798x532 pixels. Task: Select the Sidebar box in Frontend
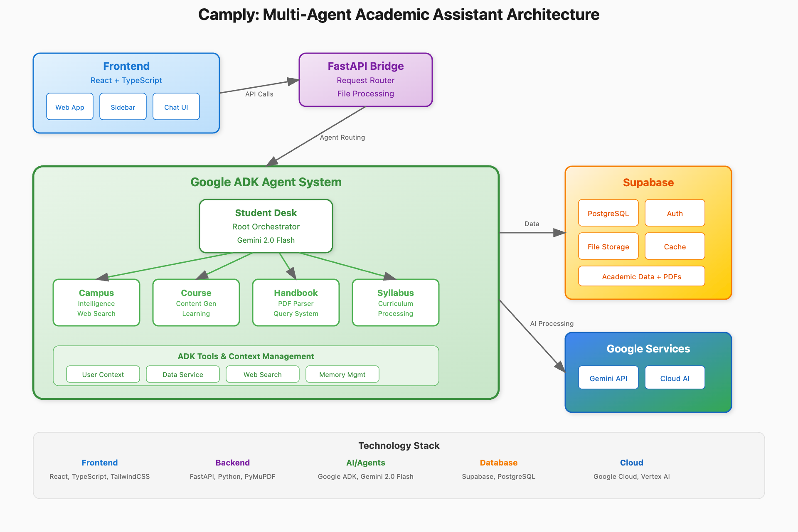click(123, 107)
